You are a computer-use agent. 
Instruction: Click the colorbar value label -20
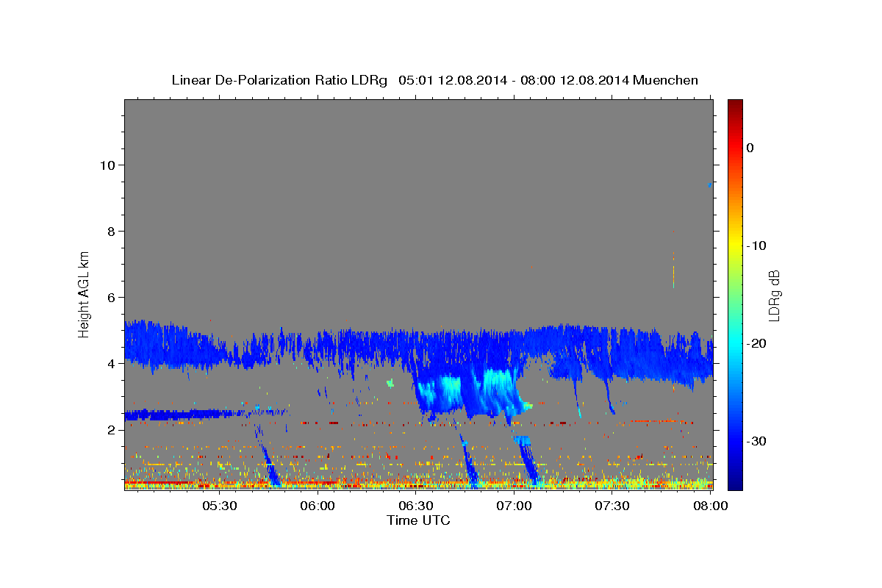pyautogui.click(x=757, y=343)
